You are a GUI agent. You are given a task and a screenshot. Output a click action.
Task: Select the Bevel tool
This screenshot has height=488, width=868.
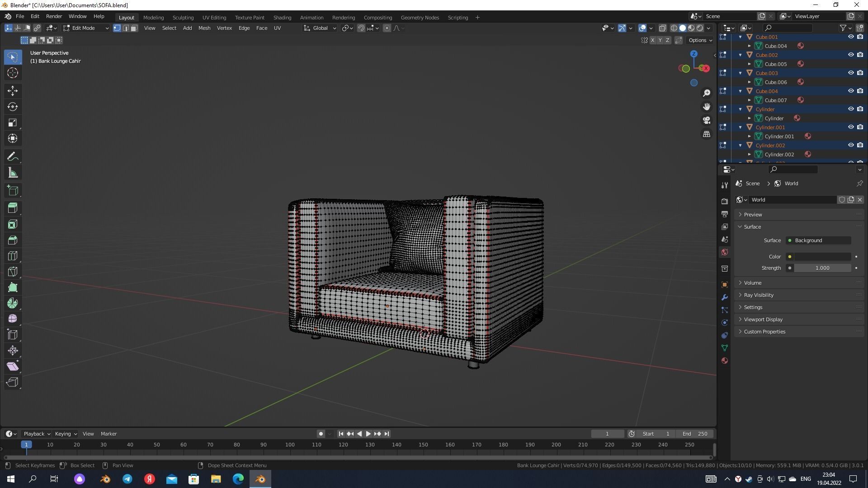pyautogui.click(x=13, y=240)
